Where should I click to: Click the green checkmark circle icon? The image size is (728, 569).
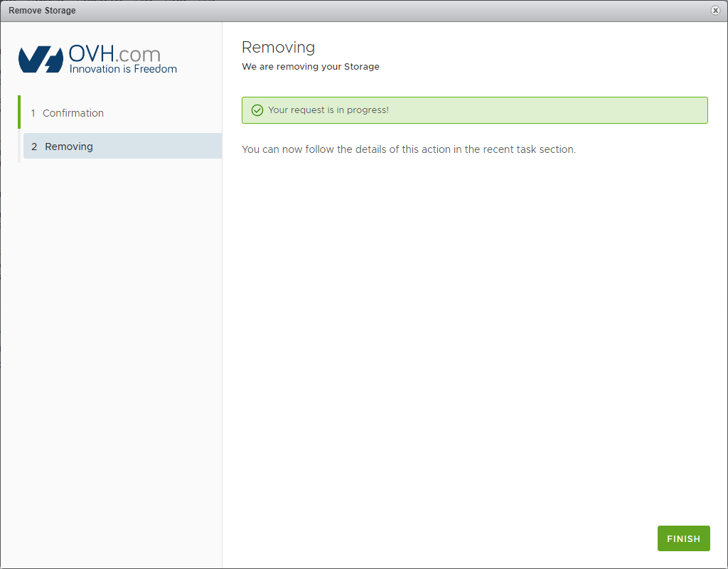[x=257, y=110]
